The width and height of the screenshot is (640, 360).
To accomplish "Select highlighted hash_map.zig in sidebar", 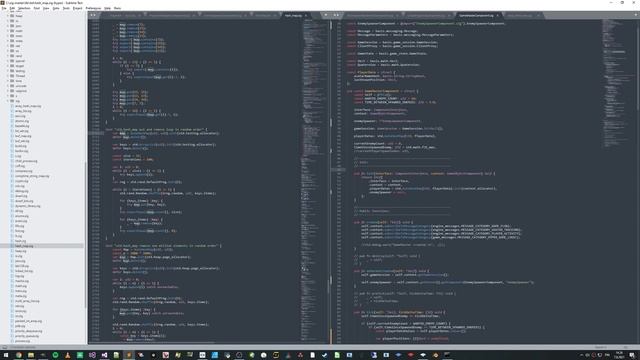I will (x=42, y=246).
